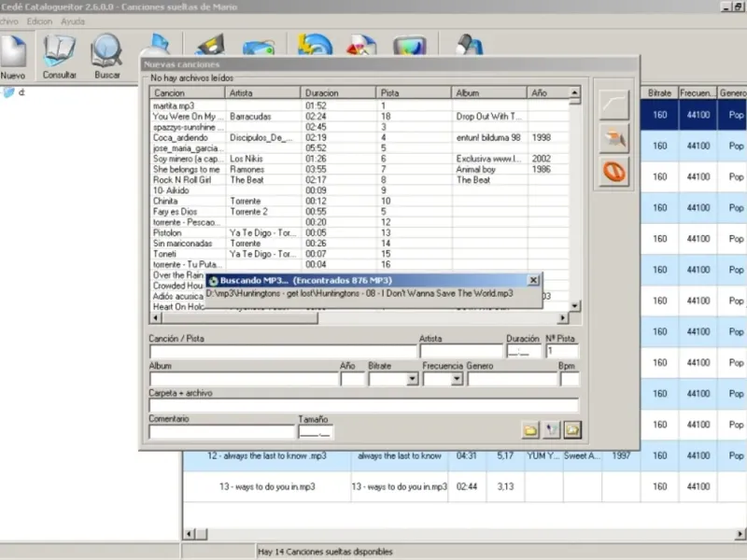The height and width of the screenshot is (560, 747).
Task: Open the Ayuda menu
Action: (72, 21)
